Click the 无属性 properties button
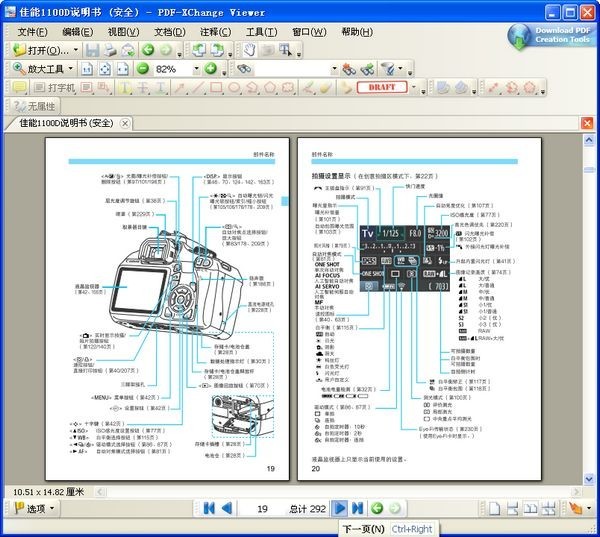600x537 pixels. pyautogui.click(x=34, y=106)
